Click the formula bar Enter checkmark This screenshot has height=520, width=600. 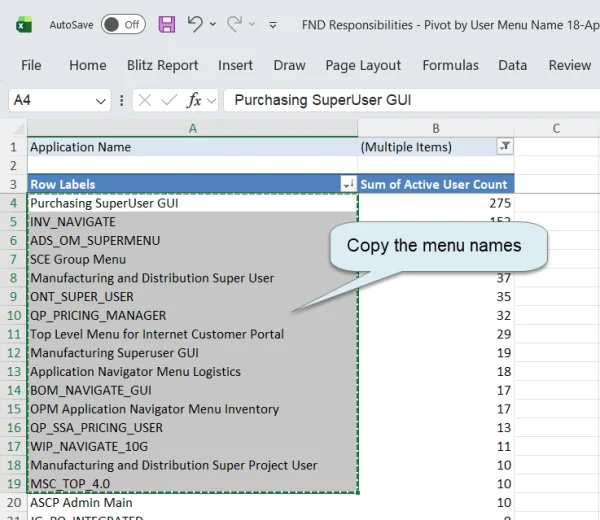(x=169, y=101)
